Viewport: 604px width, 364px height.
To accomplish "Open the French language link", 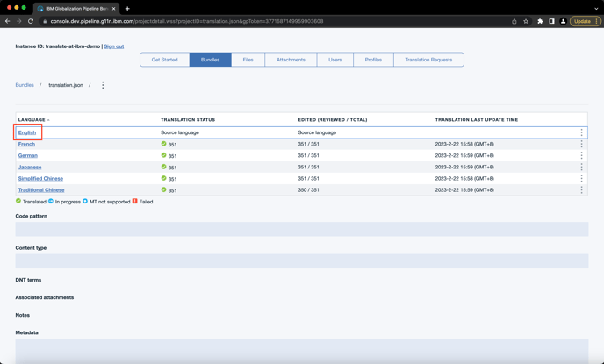I will click(26, 145).
